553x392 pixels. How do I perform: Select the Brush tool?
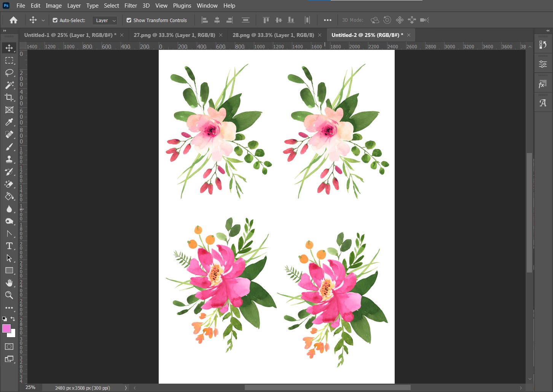[9, 147]
